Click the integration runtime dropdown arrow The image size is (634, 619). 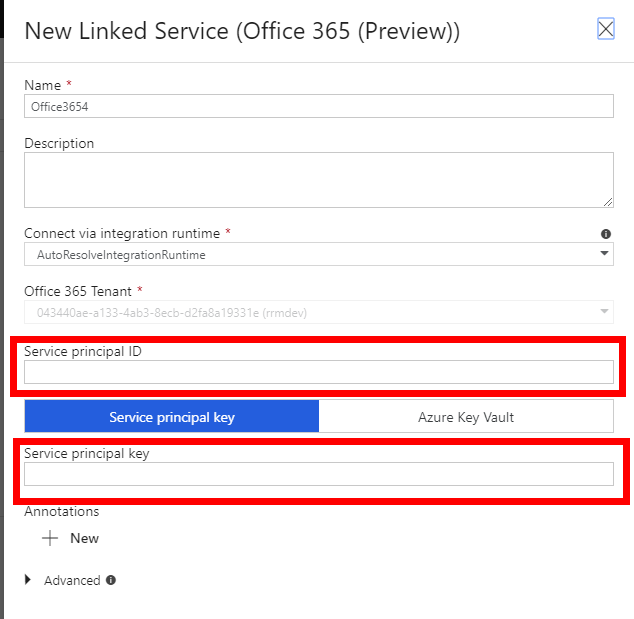tap(604, 254)
